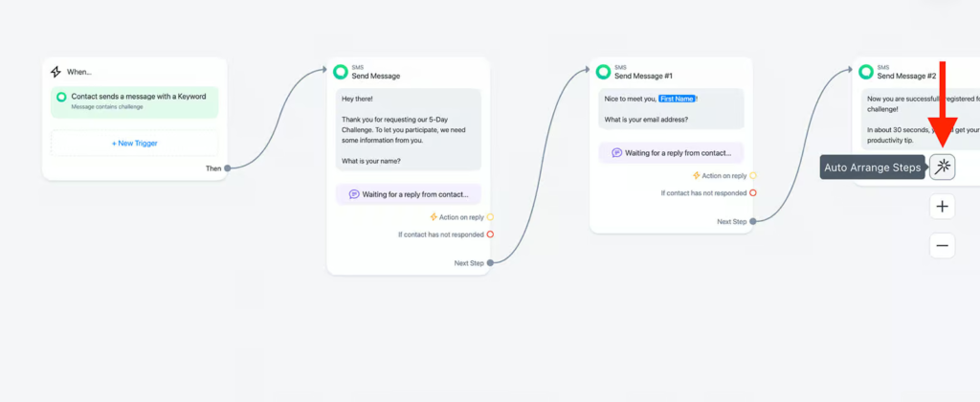This screenshot has width=980, height=402.
Task: Click Next Step connector of Send Message
Action: (x=490, y=262)
